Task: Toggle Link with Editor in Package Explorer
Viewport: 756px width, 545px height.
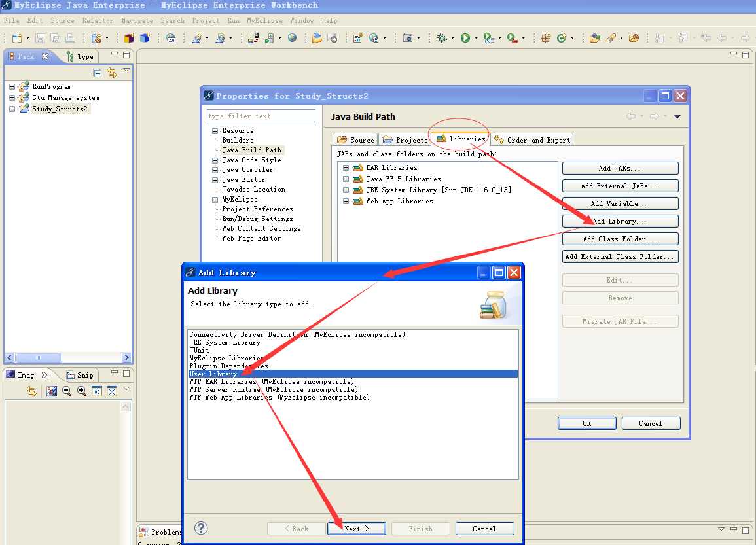Action: coord(112,73)
